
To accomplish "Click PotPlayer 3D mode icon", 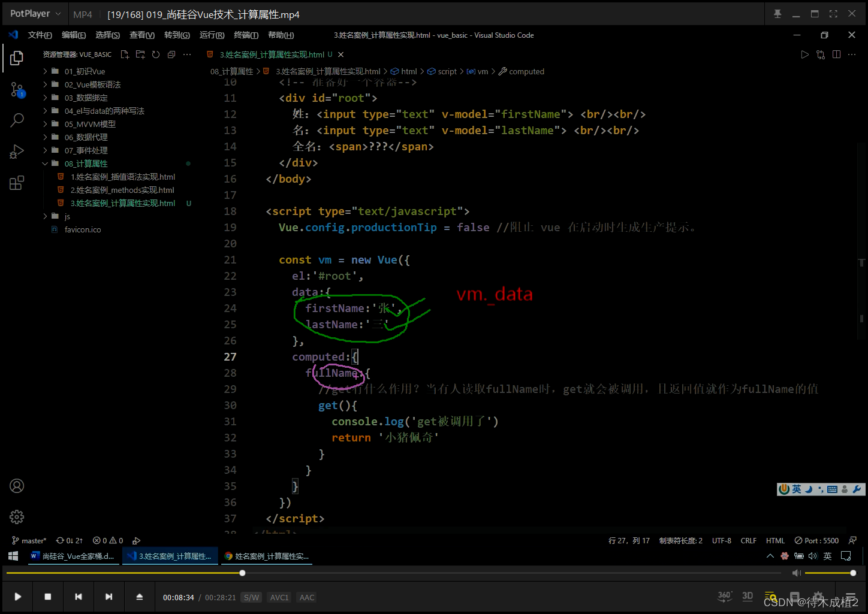I will pos(748,596).
